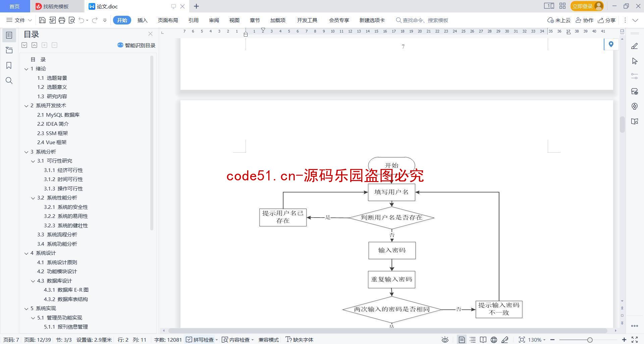This screenshot has width=644, height=344.
Task: Toggle writing mode pencil icon in status bar
Action: (505, 340)
